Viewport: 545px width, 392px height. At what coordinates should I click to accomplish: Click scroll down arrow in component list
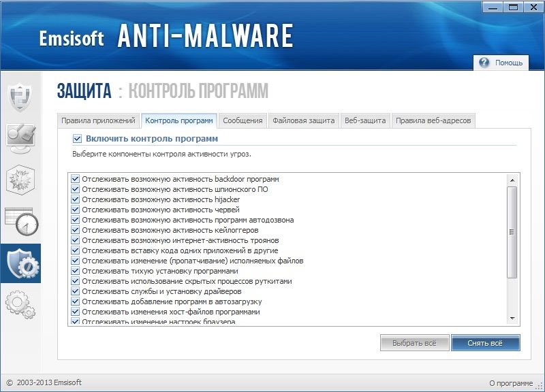(512, 318)
